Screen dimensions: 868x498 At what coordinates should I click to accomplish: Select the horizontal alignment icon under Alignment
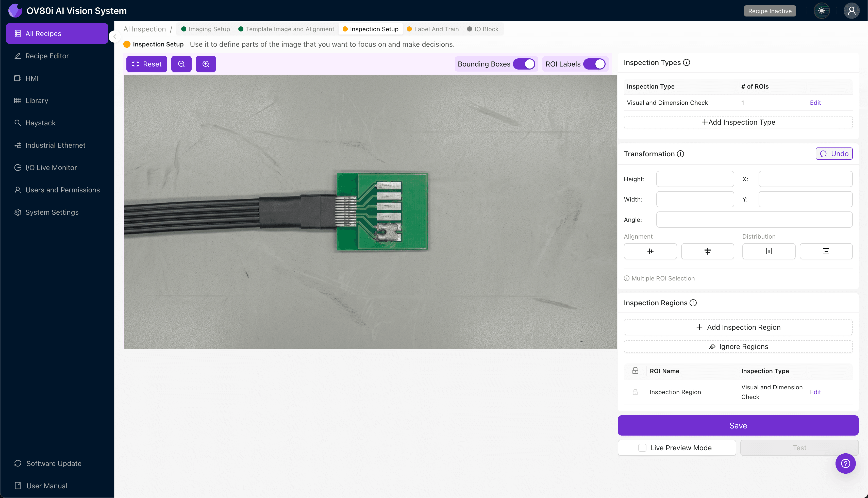click(650, 251)
